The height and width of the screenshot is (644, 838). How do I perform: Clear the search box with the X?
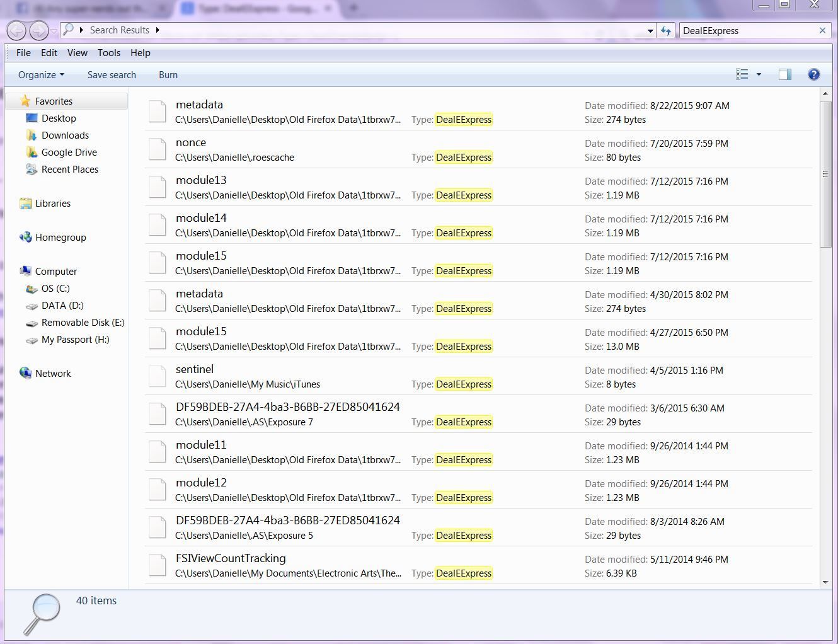822,30
